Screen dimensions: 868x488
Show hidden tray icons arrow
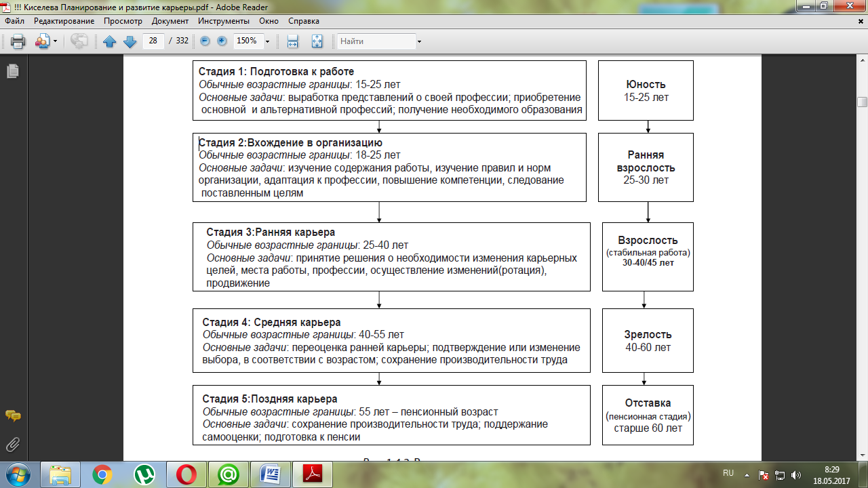click(747, 474)
